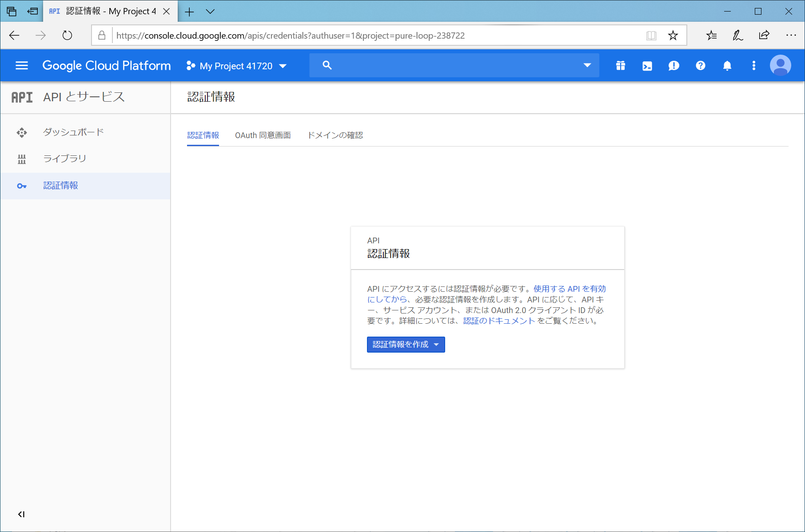Image resolution: width=805 pixels, height=532 pixels.
Task: Add this page to favorites
Action: [673, 36]
